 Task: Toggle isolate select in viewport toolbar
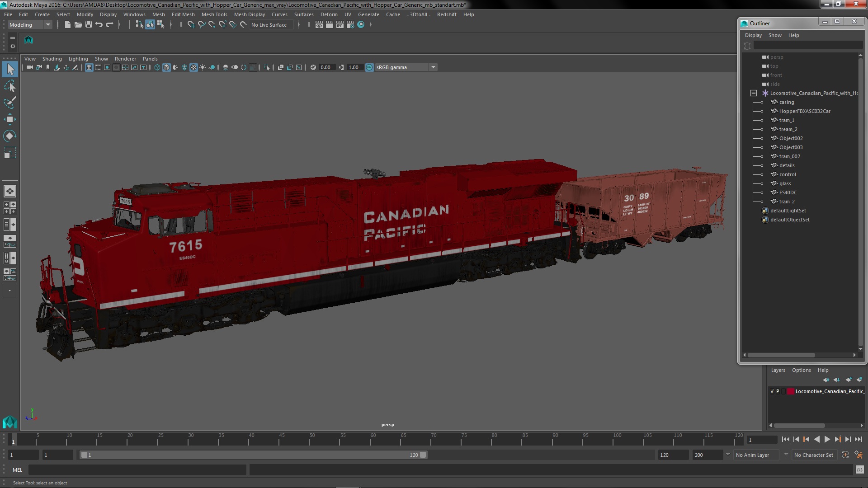click(x=267, y=67)
